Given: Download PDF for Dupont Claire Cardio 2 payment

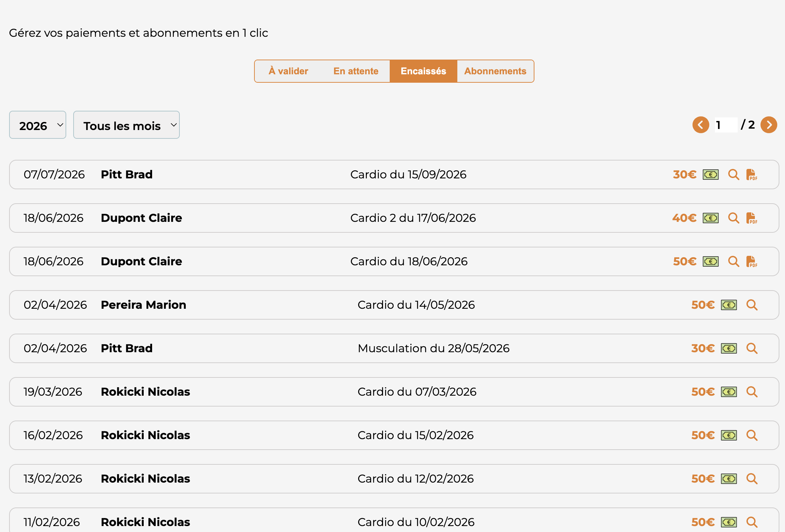Looking at the screenshot, I should click(x=752, y=218).
